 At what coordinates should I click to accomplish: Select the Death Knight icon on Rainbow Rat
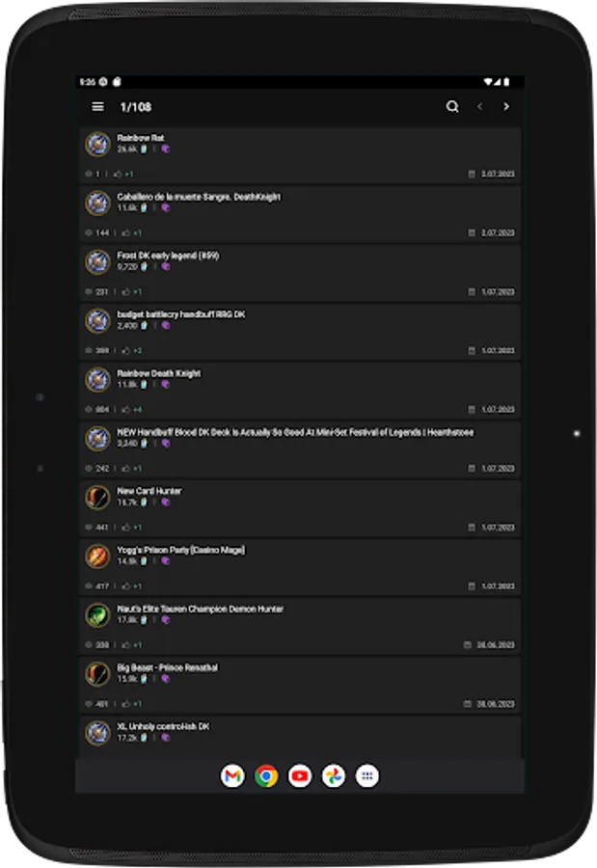point(97,145)
